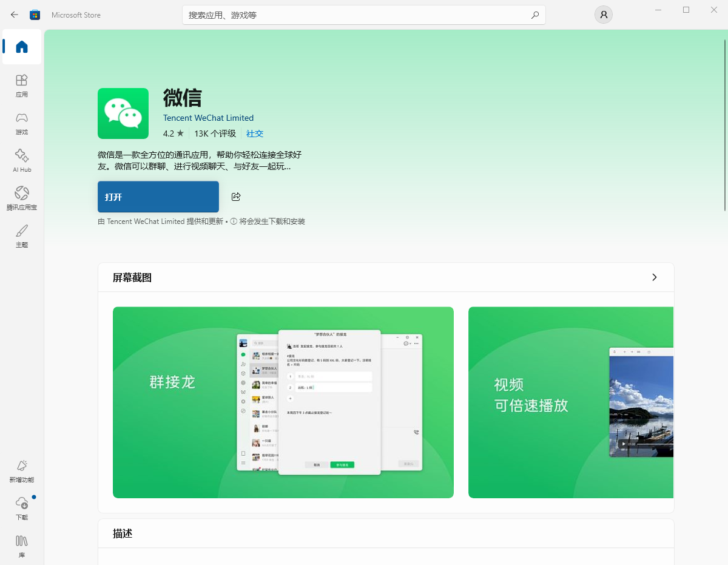Open the 库 (Library) page
The height and width of the screenshot is (565, 728).
click(x=22, y=546)
